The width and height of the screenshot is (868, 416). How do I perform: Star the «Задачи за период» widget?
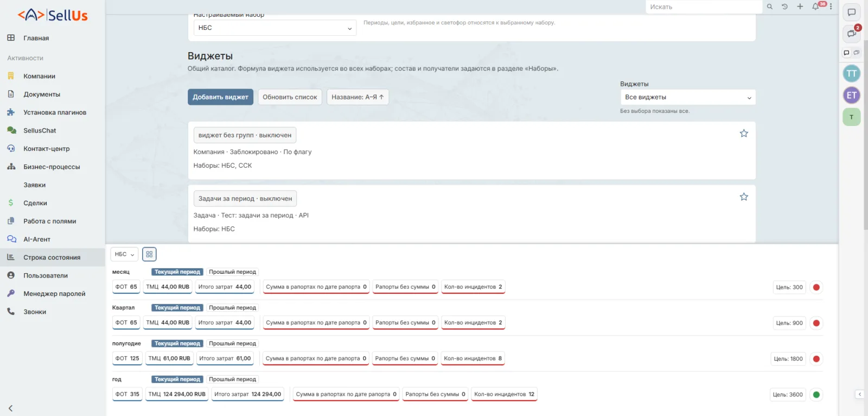click(744, 197)
